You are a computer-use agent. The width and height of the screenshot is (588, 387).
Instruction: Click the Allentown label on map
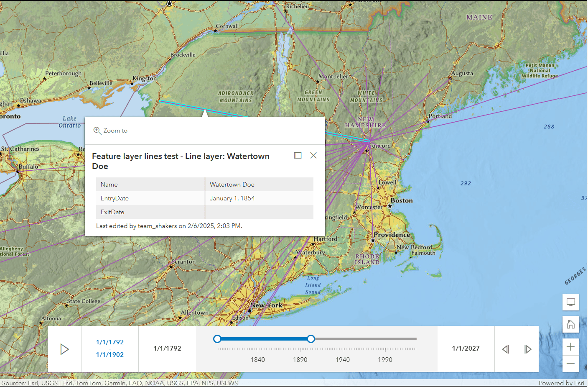click(195, 313)
